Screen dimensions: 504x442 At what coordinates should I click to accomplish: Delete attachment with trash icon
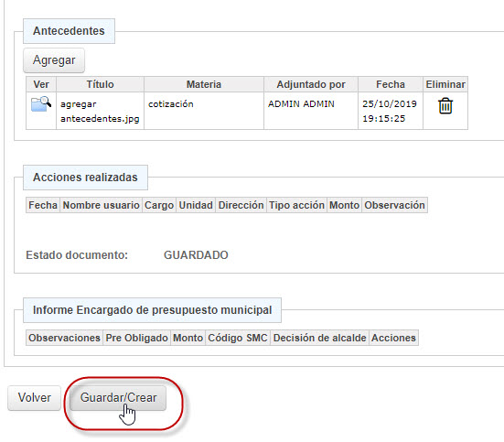point(445,106)
